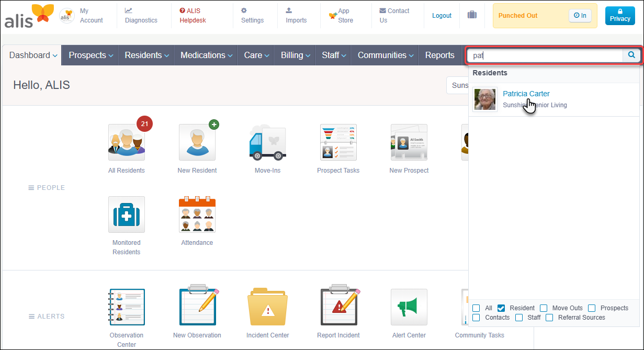Screen dimensions: 644x350
Task: Switch to the Reports tab
Action: pyautogui.click(x=439, y=55)
